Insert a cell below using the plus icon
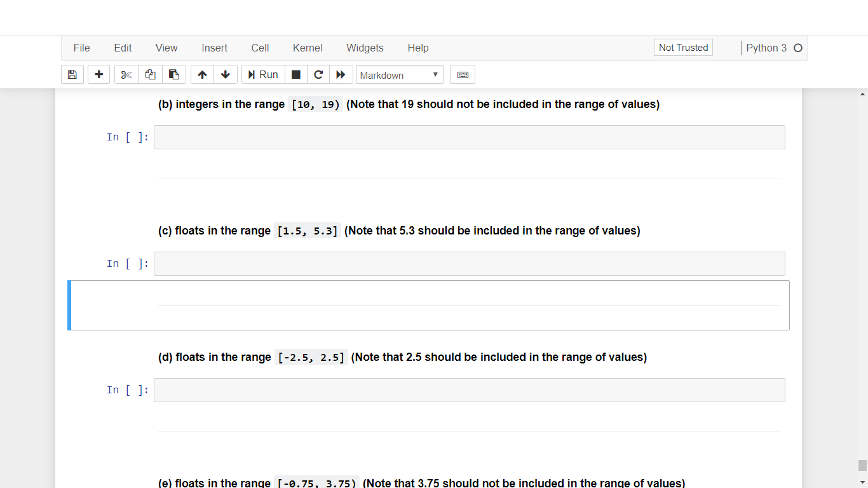Viewport: 868px width, 488px height. pos(98,74)
